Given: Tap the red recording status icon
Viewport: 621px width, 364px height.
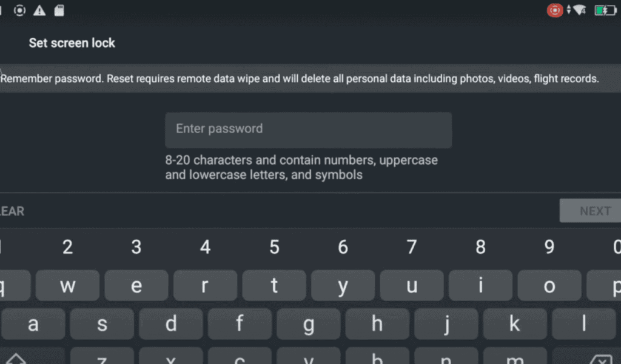Looking at the screenshot, I should 554,10.
